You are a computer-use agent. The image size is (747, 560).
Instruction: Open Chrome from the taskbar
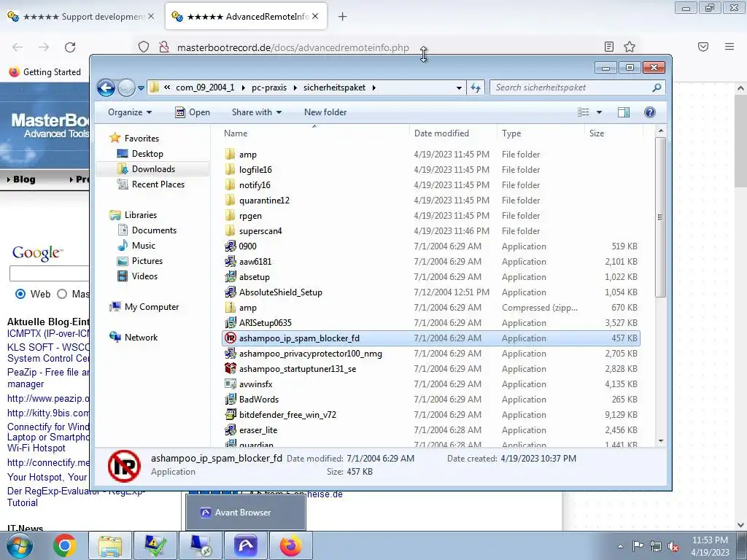pyautogui.click(x=65, y=545)
